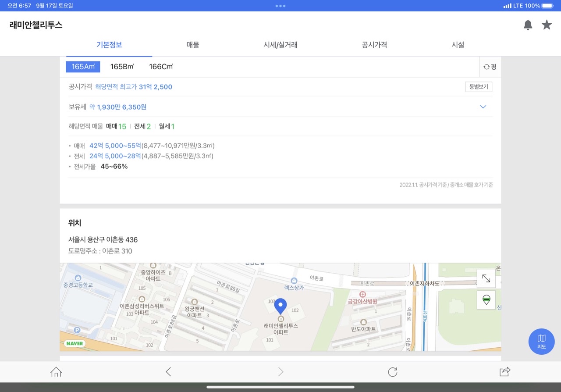Click the 래미안첼리투스 아파트 map label

point(280,329)
